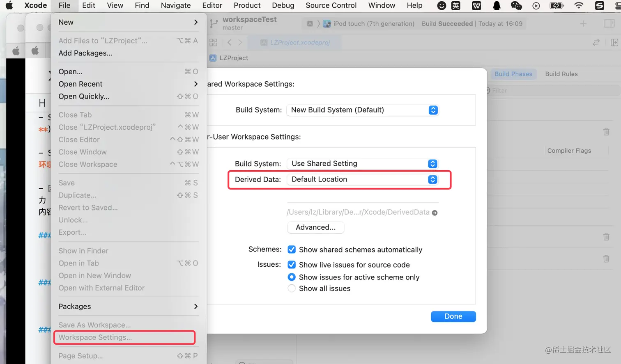The height and width of the screenshot is (364, 621).
Task: Open Derived Data Default Location dropdown
Action: click(362, 179)
